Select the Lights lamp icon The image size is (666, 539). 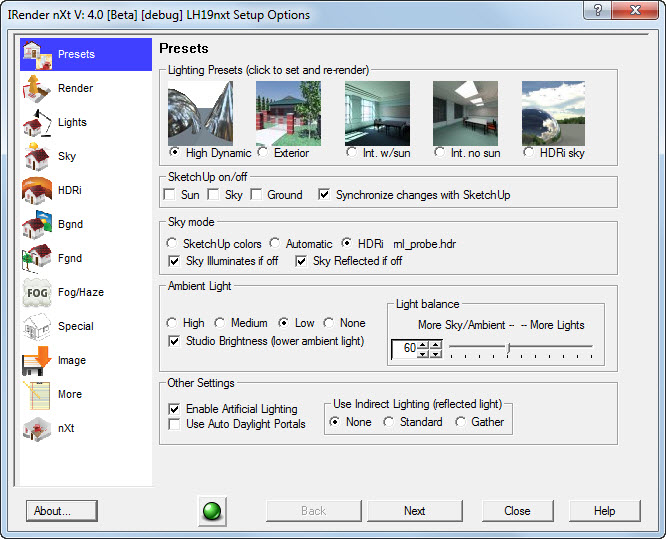(x=37, y=123)
